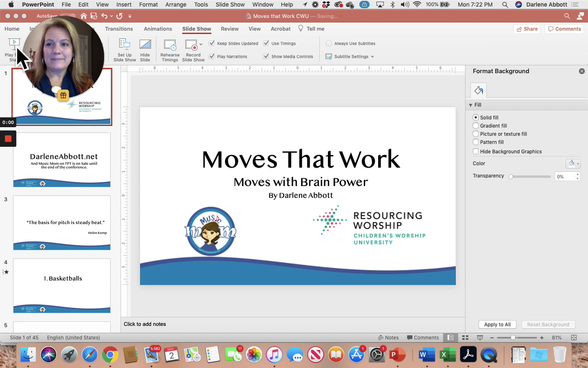Screen dimensions: 588x368
Task: Click the Fill paint bucket tab icon
Action: 478,90
